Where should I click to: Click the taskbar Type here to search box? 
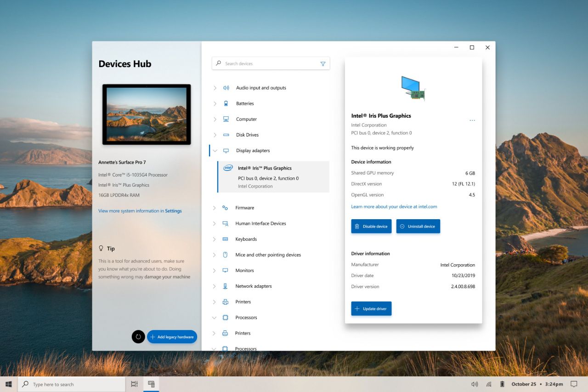[71, 384]
